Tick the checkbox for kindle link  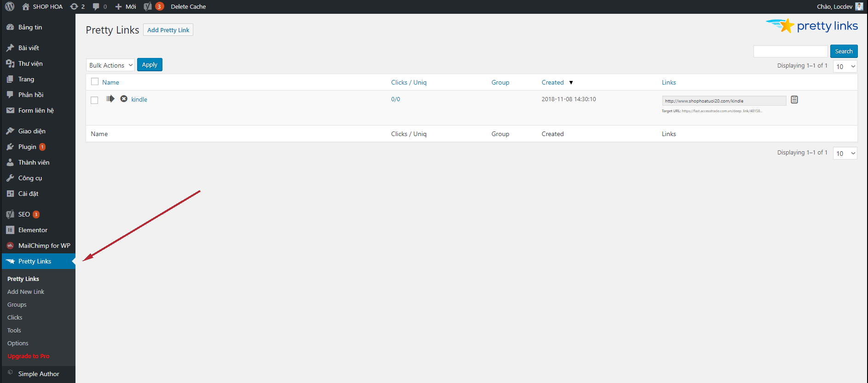94,100
